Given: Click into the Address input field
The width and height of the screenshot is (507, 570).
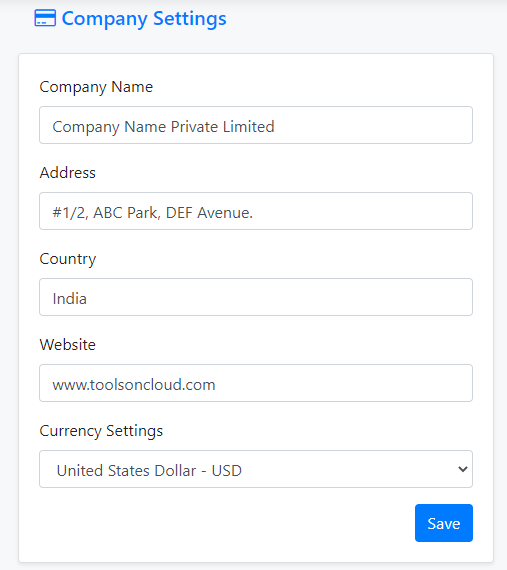Looking at the screenshot, I should 256,211.
